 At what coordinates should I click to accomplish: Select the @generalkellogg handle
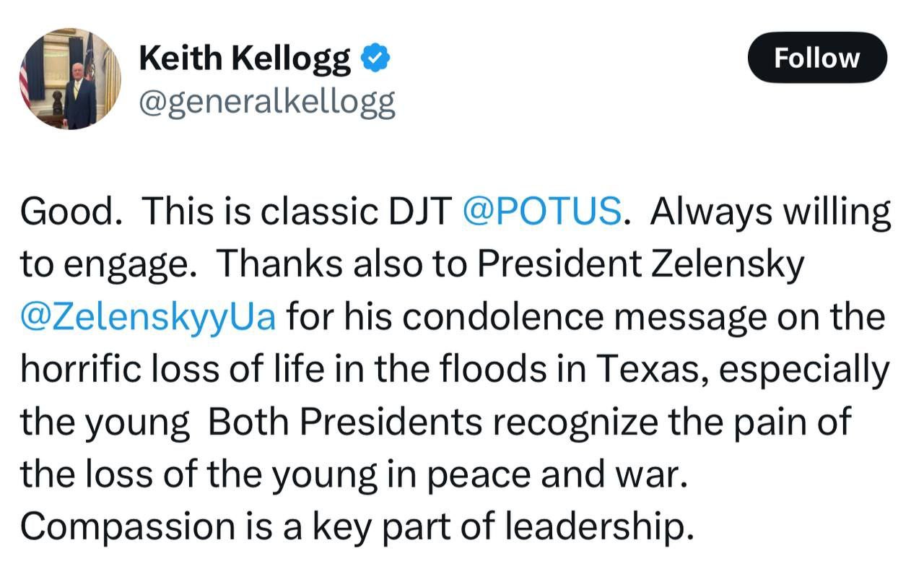266,103
